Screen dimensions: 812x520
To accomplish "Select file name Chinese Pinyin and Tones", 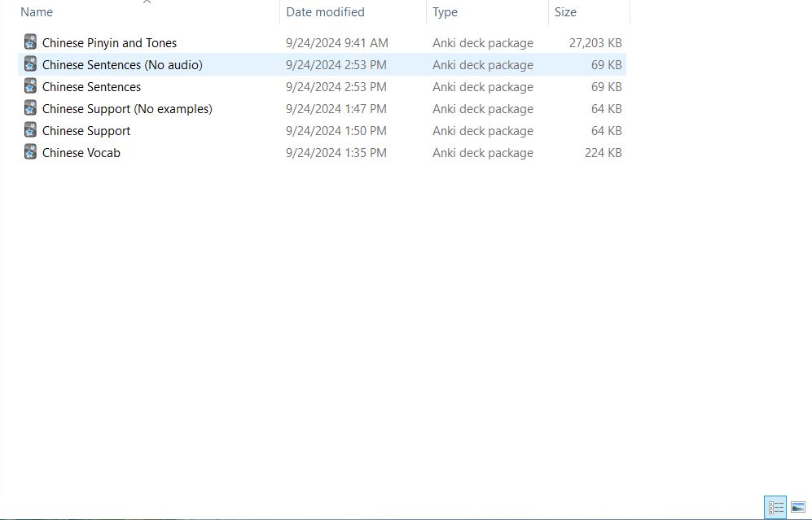I will (x=109, y=43).
